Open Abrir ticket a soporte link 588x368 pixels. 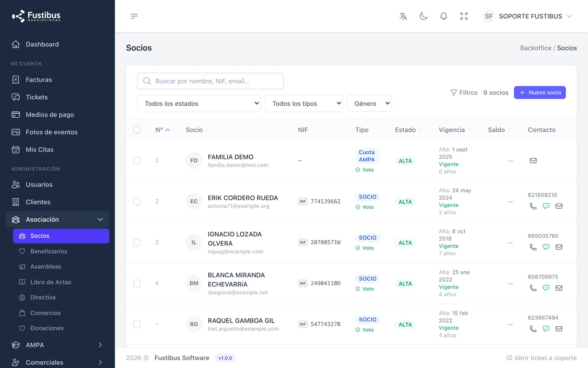(541, 358)
